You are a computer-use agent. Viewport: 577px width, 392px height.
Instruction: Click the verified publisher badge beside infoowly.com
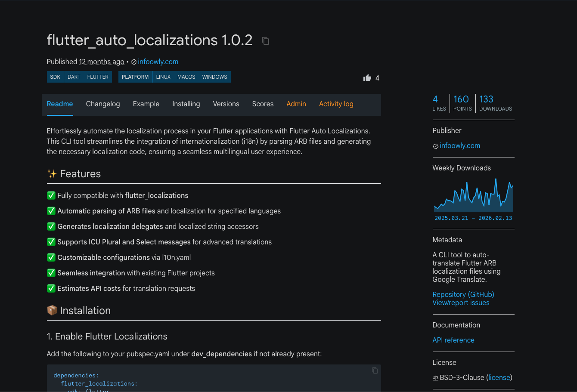pyautogui.click(x=133, y=62)
